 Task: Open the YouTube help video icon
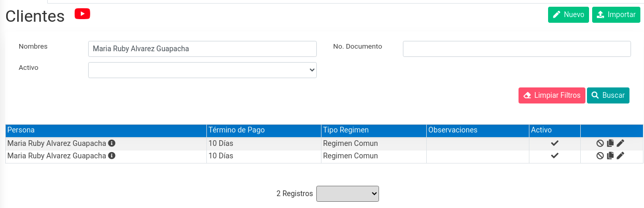(x=82, y=14)
